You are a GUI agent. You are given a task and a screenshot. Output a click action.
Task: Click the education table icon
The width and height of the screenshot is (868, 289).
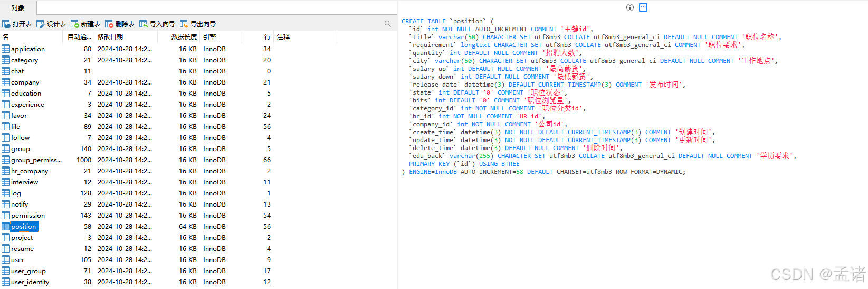(x=6, y=93)
